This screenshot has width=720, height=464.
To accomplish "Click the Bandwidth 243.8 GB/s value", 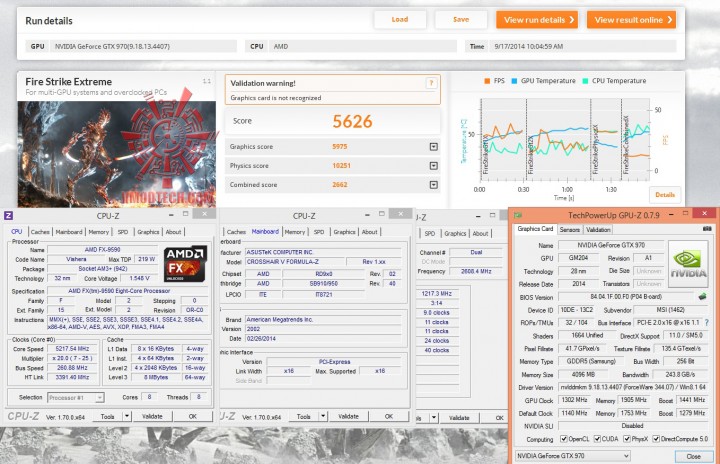I will (681, 374).
